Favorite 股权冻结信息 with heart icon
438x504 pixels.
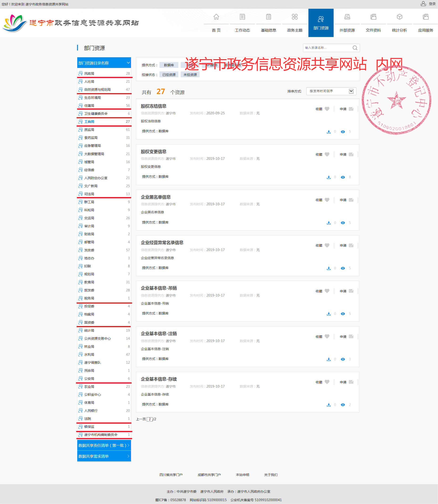coord(327,109)
